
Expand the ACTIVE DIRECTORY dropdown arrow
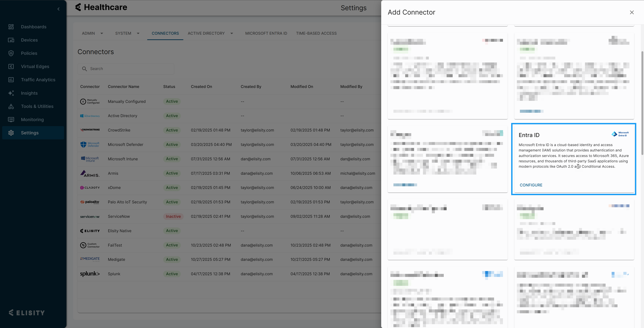coord(231,34)
